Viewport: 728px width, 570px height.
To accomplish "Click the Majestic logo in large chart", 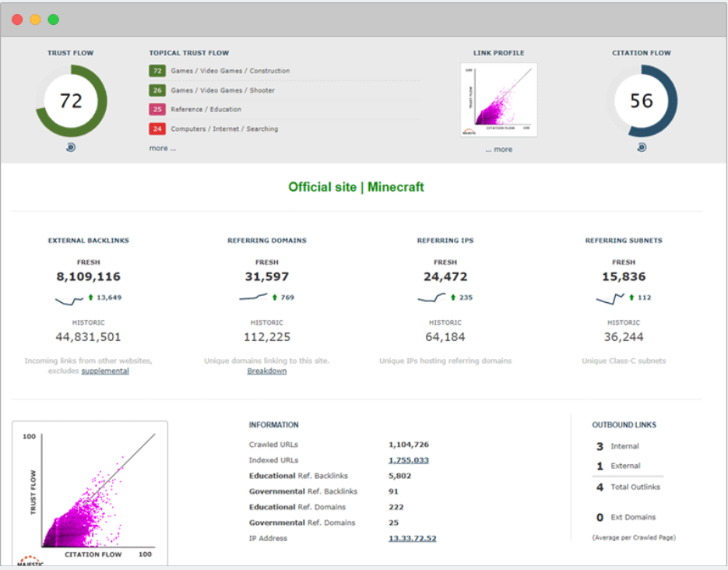I will [x=30, y=560].
